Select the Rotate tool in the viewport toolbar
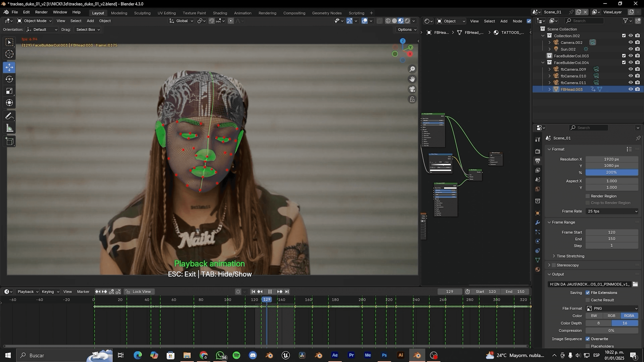 pos(9,79)
